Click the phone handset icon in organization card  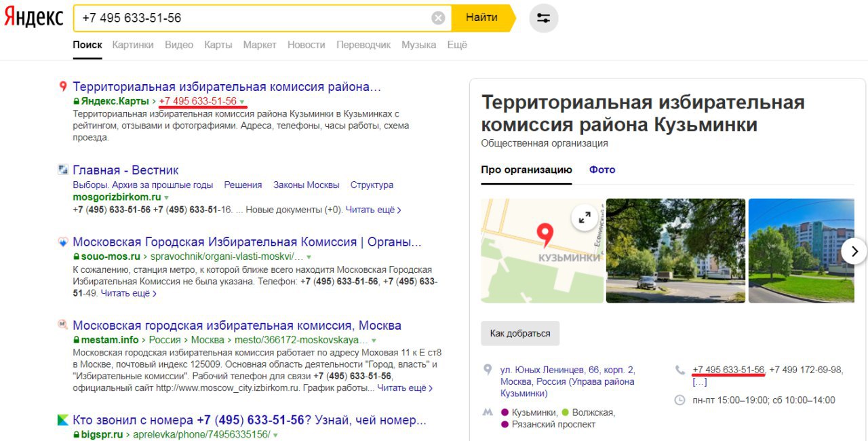[680, 370]
